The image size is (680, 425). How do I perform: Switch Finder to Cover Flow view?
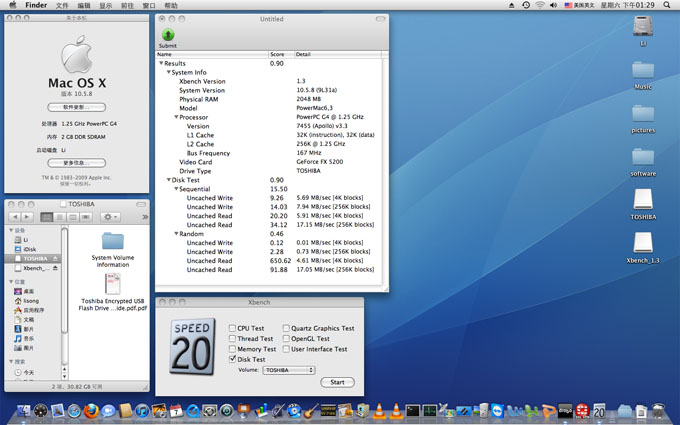(86, 217)
